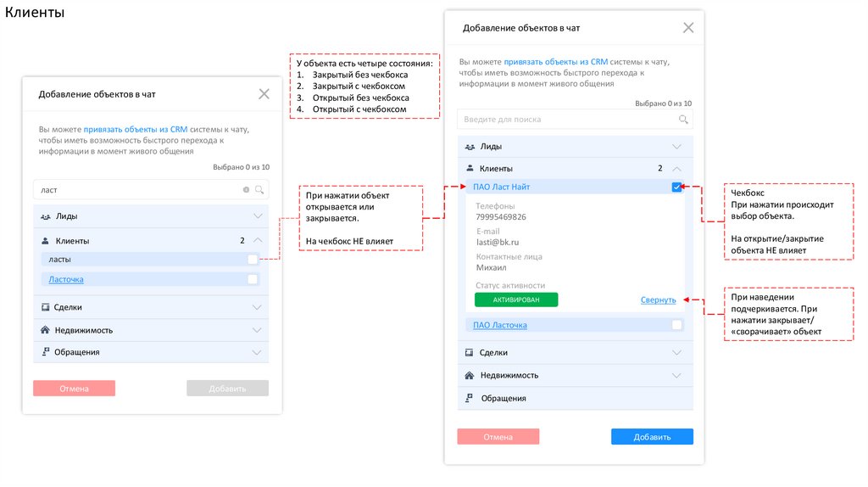Click the Лиды people icon in the left dialog

pyautogui.click(x=46, y=217)
